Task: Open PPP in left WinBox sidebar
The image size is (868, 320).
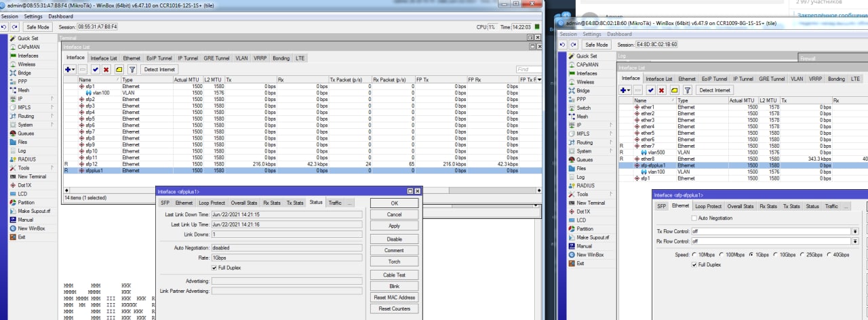Action: tap(22, 81)
